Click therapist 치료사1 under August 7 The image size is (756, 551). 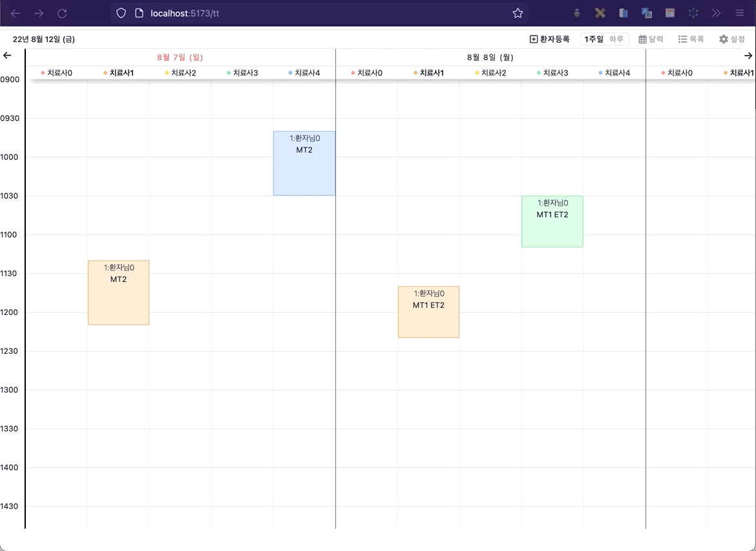120,72
